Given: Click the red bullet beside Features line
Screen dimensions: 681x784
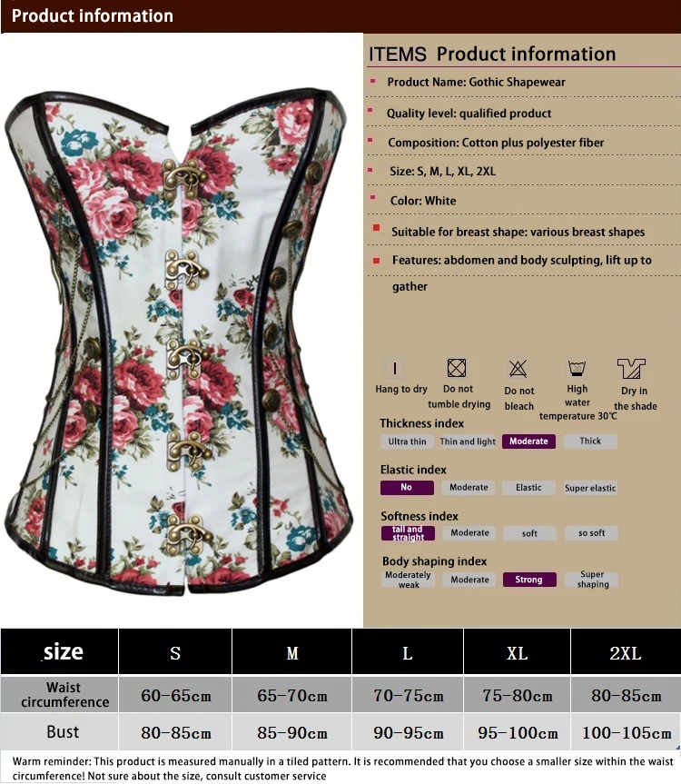Looking at the screenshot, I should (376, 261).
